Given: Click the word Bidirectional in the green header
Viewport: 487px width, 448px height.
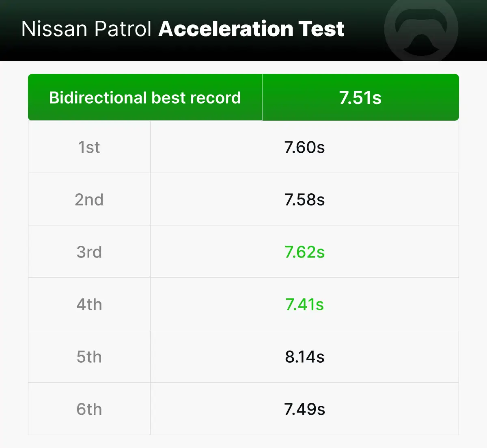Looking at the screenshot, I should point(98,98).
